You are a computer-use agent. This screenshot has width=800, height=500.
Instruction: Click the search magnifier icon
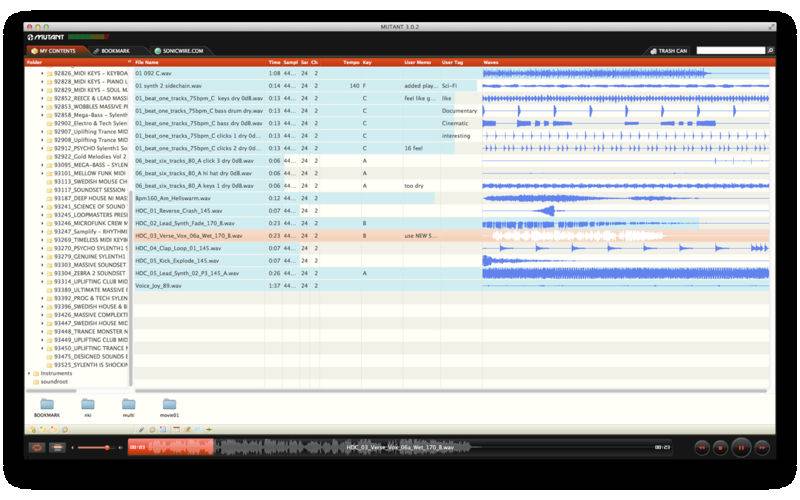pos(770,51)
